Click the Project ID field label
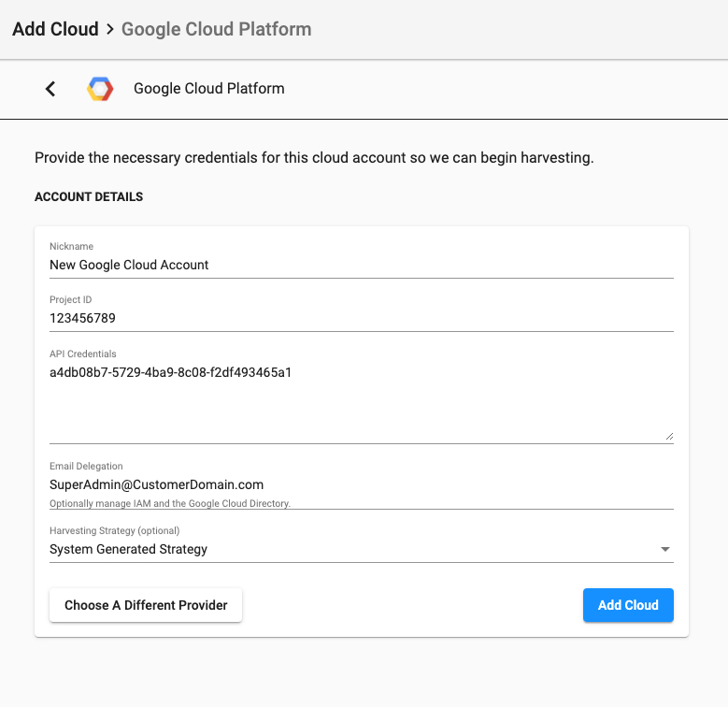 [x=71, y=299]
